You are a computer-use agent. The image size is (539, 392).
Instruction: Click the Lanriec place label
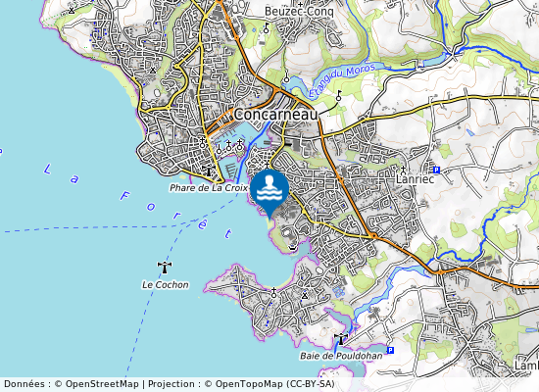coord(415,179)
